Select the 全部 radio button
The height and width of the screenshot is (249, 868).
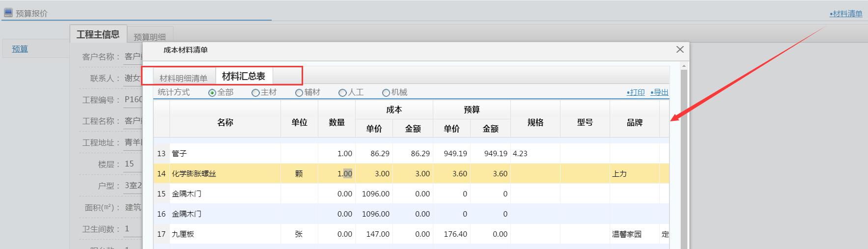click(212, 93)
